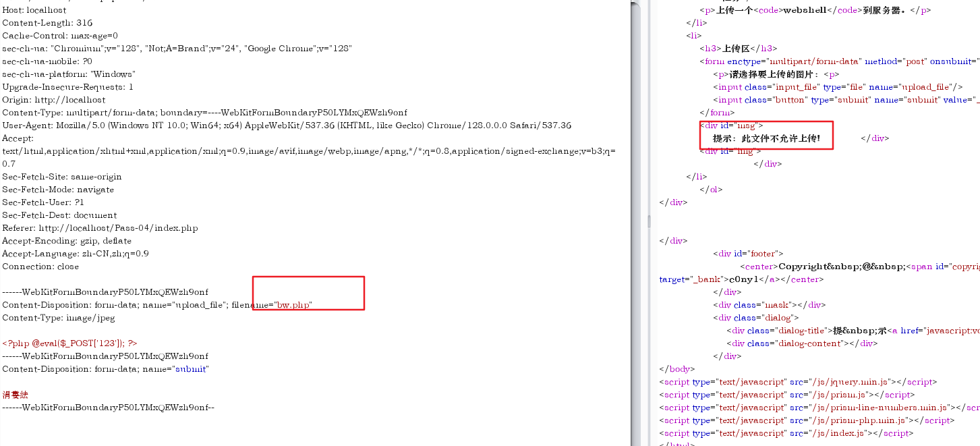
Task: Select the div class="dialog-title" line
Action: coord(853,331)
